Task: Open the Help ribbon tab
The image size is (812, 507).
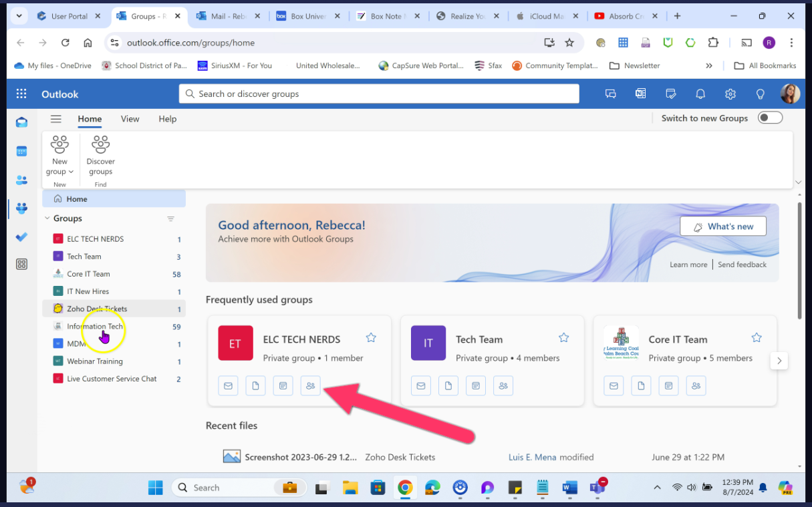Action: tap(167, 119)
